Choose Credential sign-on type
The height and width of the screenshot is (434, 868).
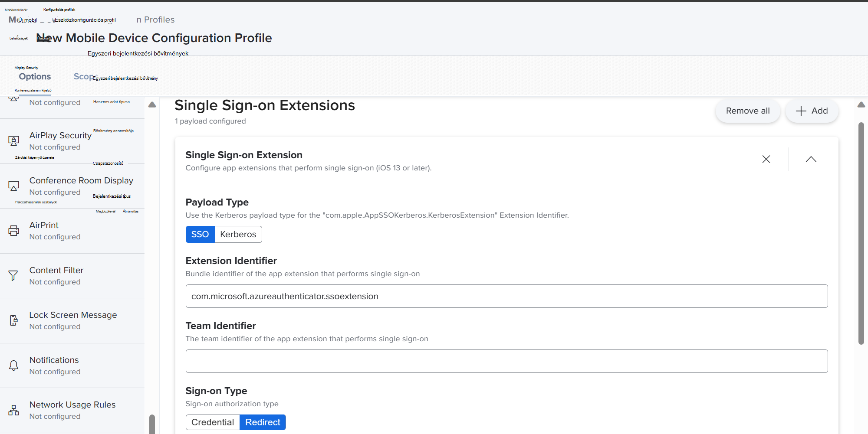[x=213, y=422]
